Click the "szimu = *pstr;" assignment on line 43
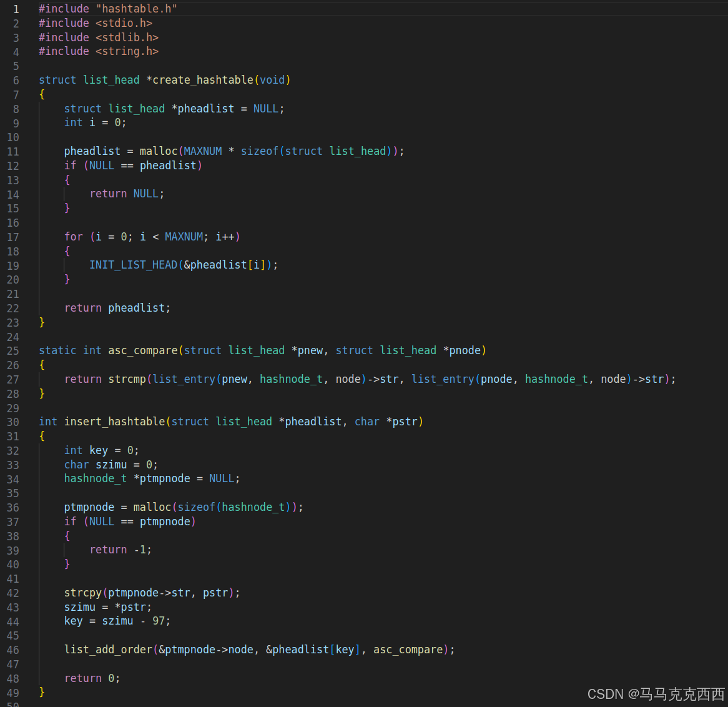This screenshot has width=728, height=707. coord(108,608)
